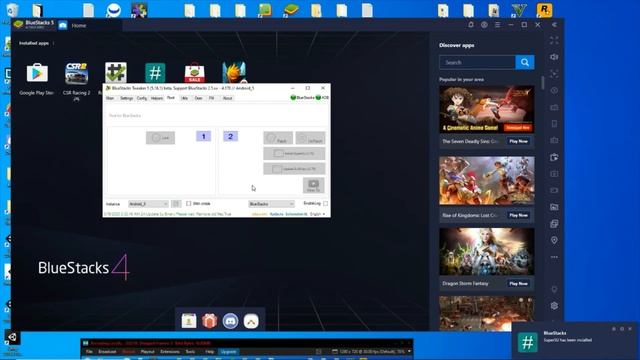The image size is (640, 360).
Task: Open BlueStacks settings gear in sidebar
Action: (554, 305)
